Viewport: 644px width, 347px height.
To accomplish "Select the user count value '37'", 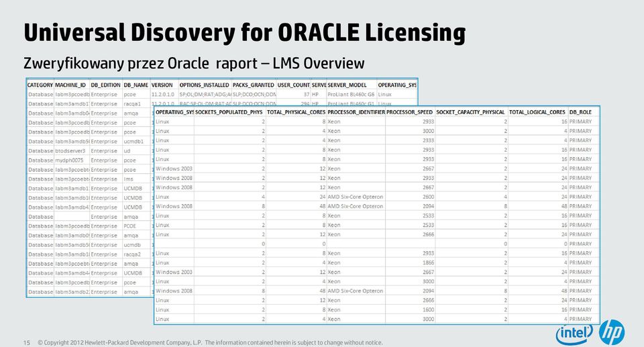I will (307, 95).
